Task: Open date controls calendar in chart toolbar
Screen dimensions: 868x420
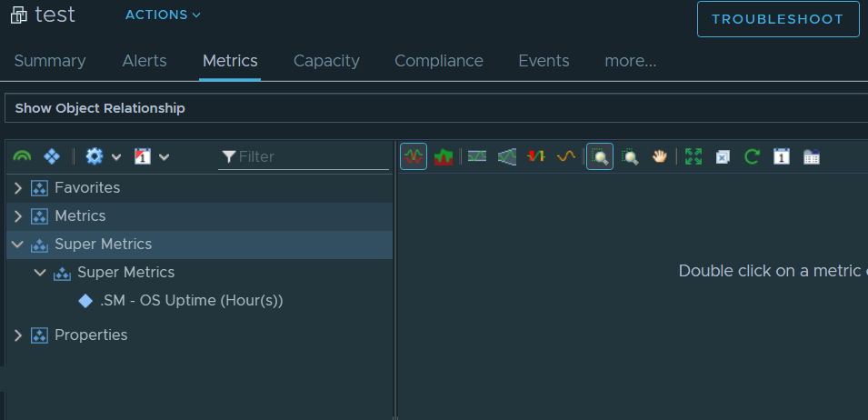Action: point(781,156)
